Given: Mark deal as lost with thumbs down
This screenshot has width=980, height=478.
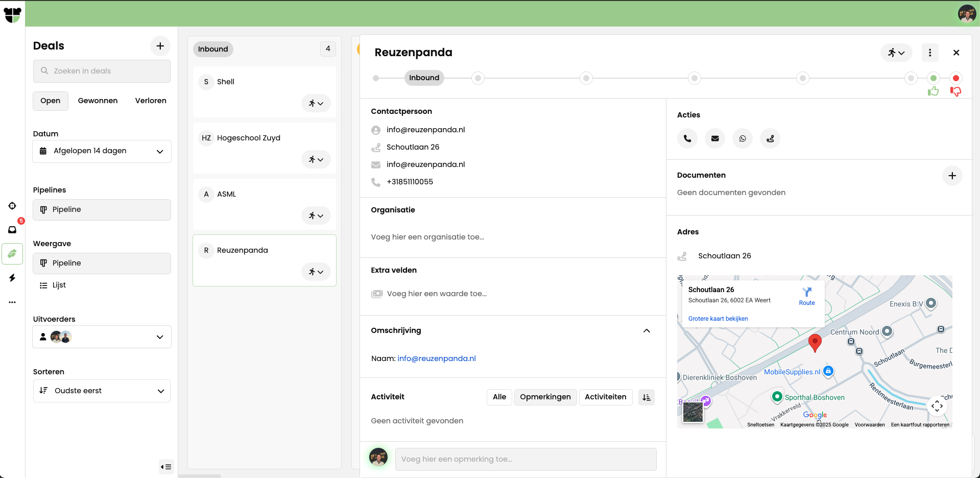Looking at the screenshot, I should (955, 91).
